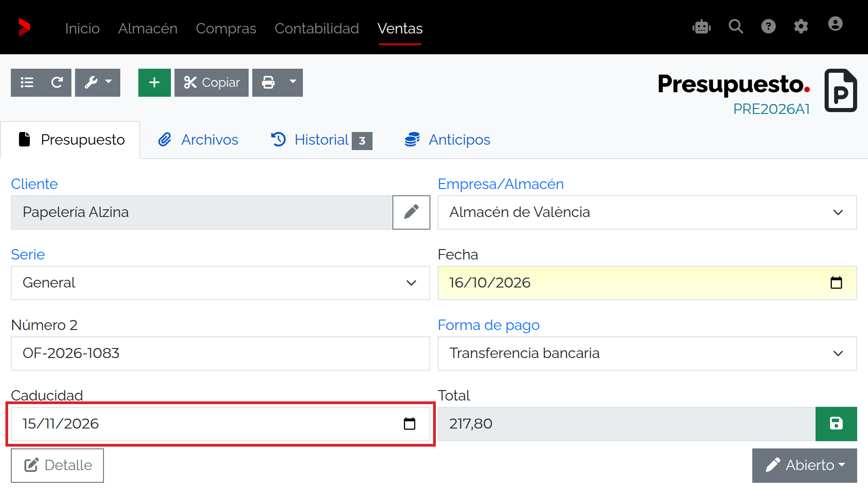Expand the Serie General dropdown
This screenshot has height=490, width=868.
(221, 283)
